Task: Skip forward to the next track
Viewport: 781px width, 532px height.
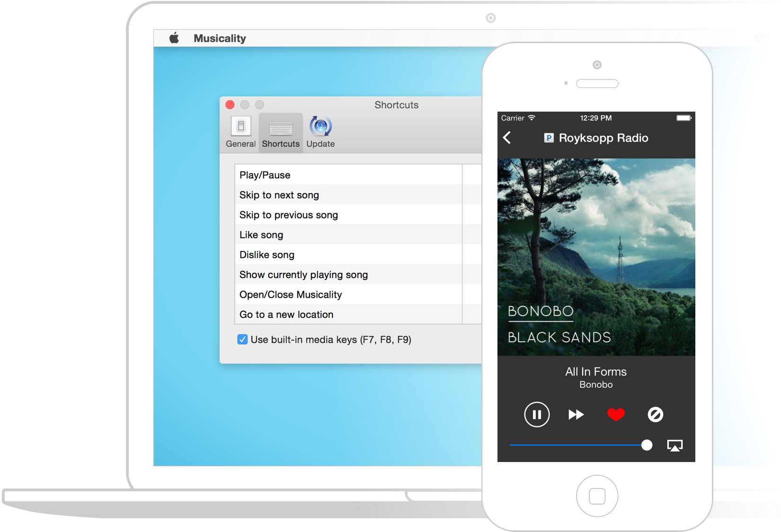Action: pyautogui.click(x=576, y=415)
